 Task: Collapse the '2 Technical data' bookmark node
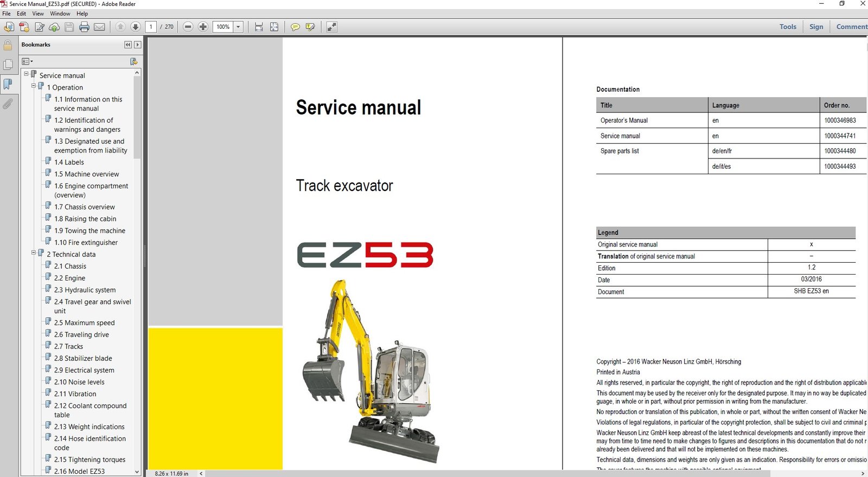[x=34, y=253]
